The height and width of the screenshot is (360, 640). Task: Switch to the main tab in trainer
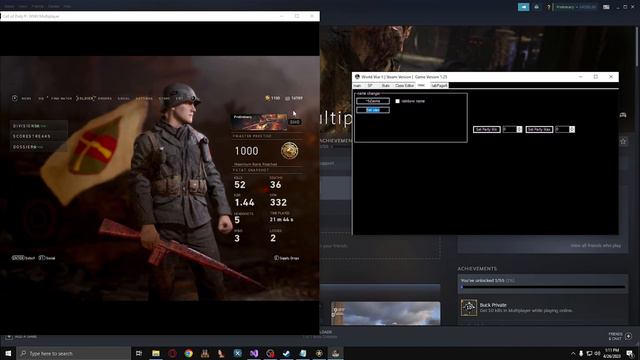point(358,85)
